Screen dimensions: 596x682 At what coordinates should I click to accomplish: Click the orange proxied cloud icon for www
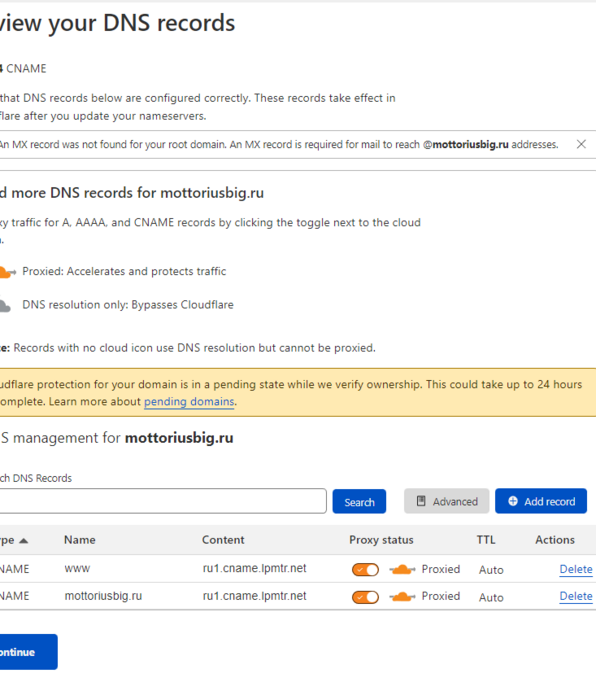402,569
